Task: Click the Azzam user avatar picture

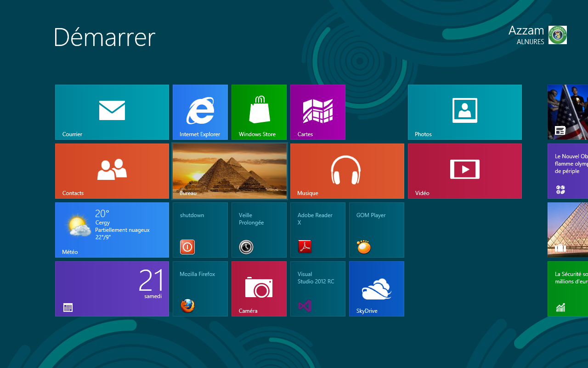Action: click(x=558, y=35)
